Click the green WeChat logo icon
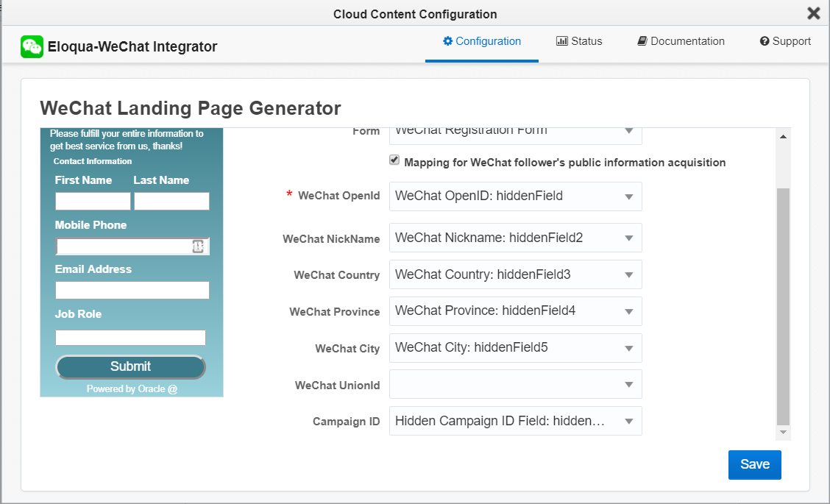The image size is (830, 504). coord(32,46)
